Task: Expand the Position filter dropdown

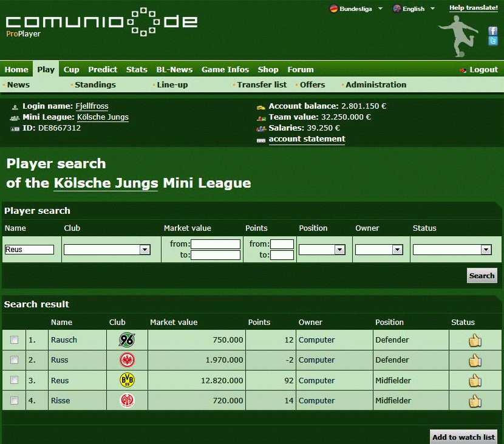Action: point(322,250)
